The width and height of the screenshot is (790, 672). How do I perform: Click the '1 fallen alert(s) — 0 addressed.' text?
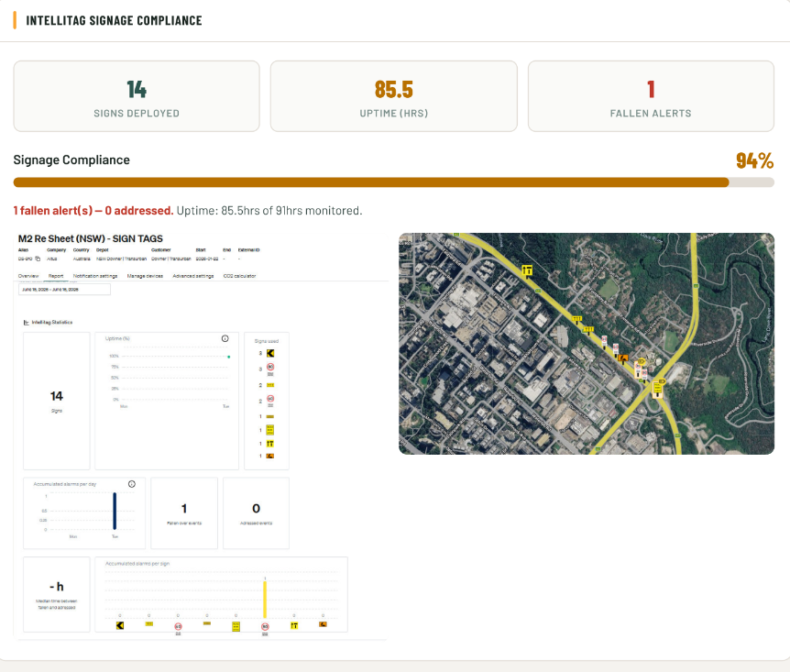[x=93, y=211]
